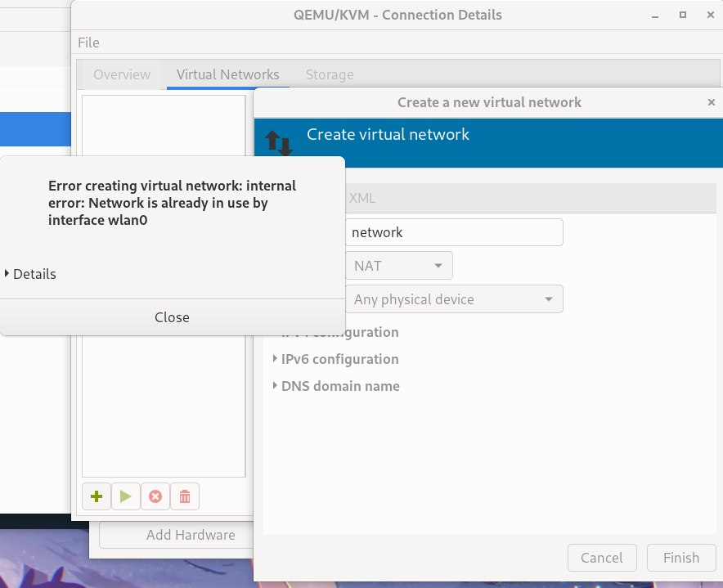The width and height of the screenshot is (723, 588).
Task: Close the Create a new virtual network dialog
Action: click(711, 102)
